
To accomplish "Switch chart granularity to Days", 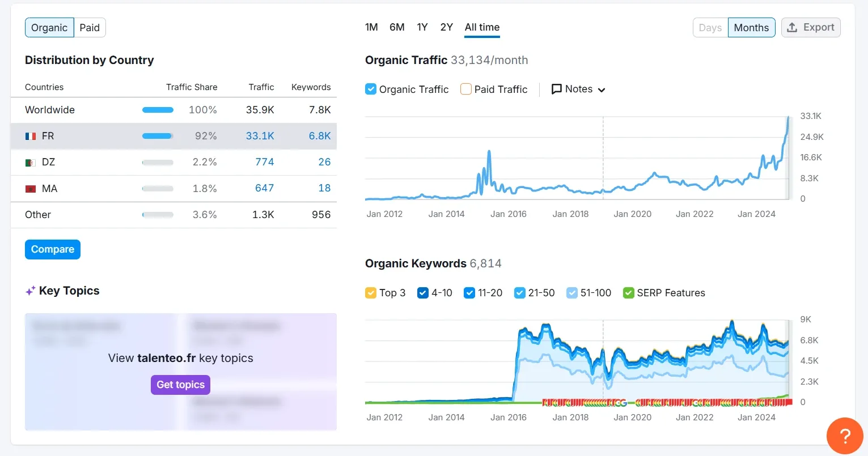I will (x=710, y=28).
